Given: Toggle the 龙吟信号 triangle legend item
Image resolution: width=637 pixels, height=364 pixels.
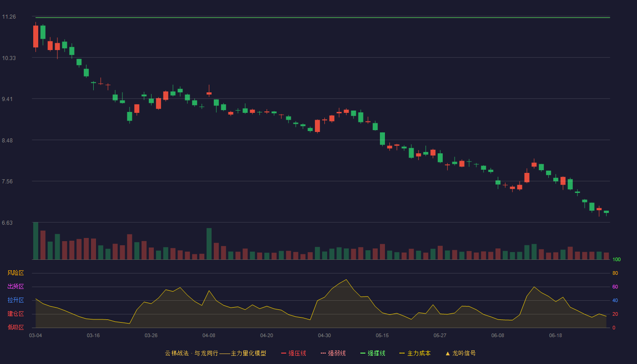Looking at the screenshot, I should (x=460, y=353).
